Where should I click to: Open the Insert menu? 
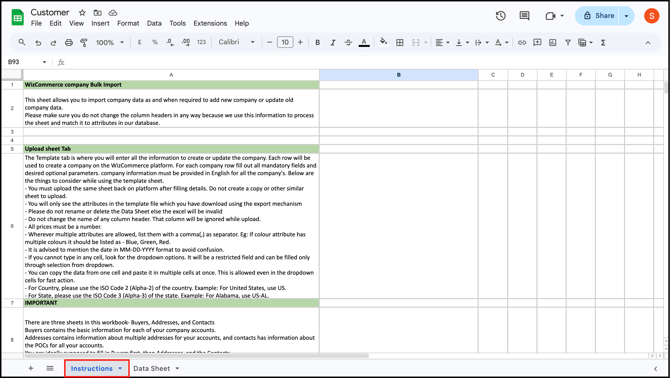[x=100, y=23]
